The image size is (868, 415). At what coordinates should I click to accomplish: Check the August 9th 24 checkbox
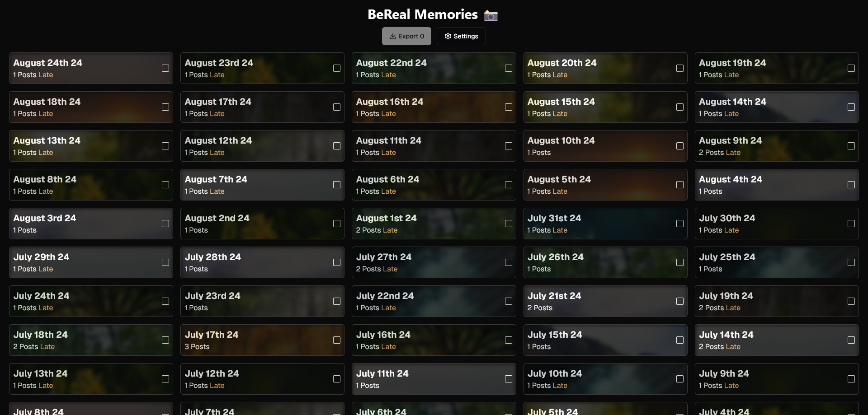pos(851,146)
